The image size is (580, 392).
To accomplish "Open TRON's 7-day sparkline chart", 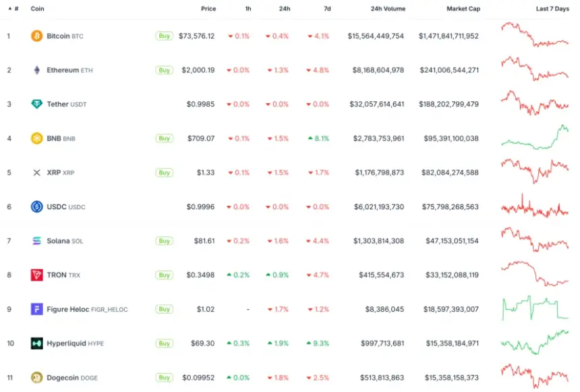I will 535,273.
